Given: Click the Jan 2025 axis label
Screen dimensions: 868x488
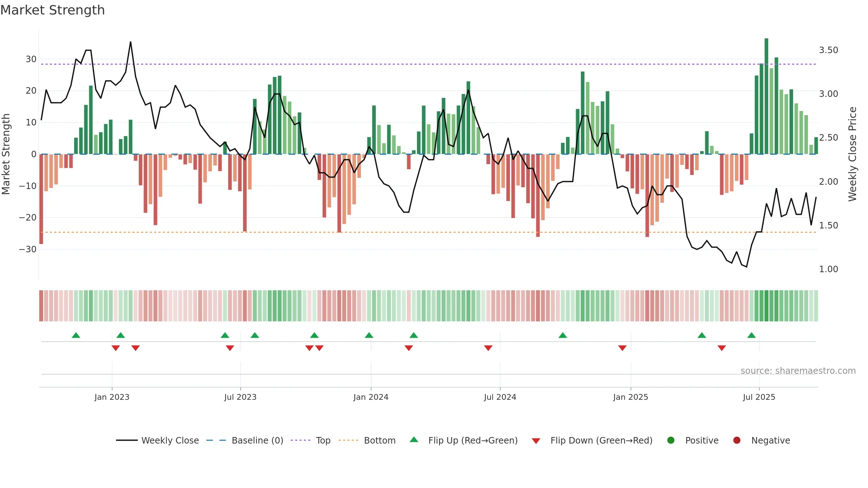Looking at the screenshot, I should [630, 397].
